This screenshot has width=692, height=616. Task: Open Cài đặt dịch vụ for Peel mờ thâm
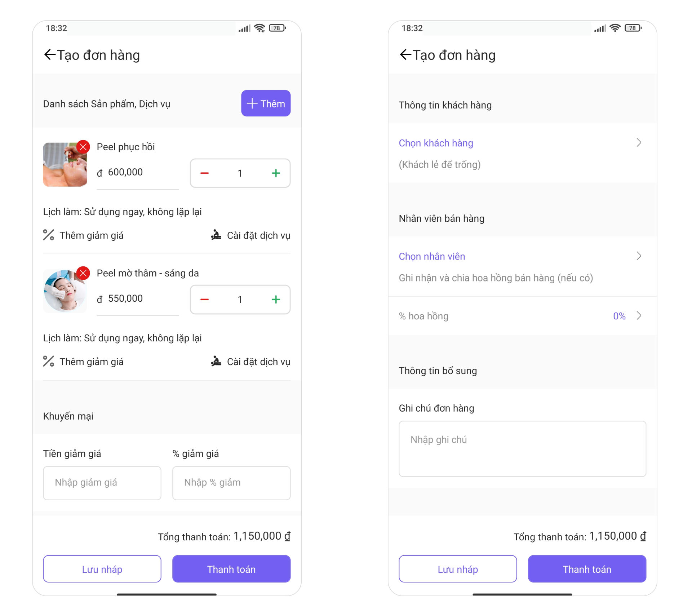[x=250, y=362]
